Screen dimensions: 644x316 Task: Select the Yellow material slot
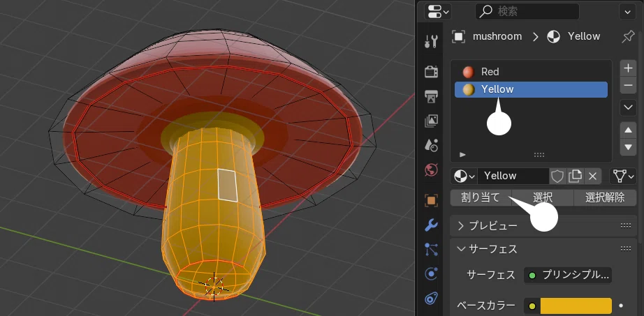tap(531, 89)
